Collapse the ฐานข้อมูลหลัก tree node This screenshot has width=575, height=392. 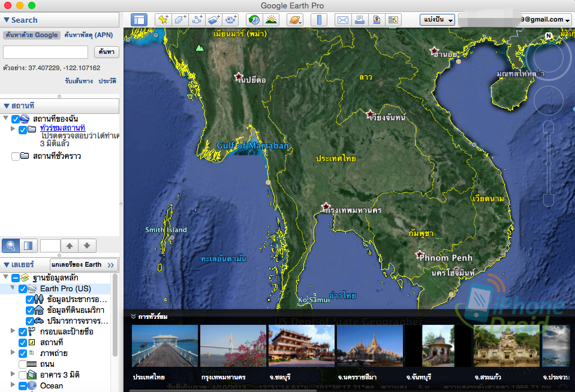click(x=5, y=277)
